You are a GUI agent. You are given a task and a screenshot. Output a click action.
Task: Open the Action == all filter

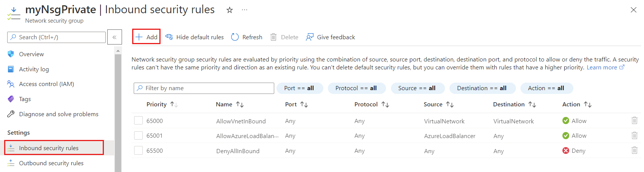(546, 88)
